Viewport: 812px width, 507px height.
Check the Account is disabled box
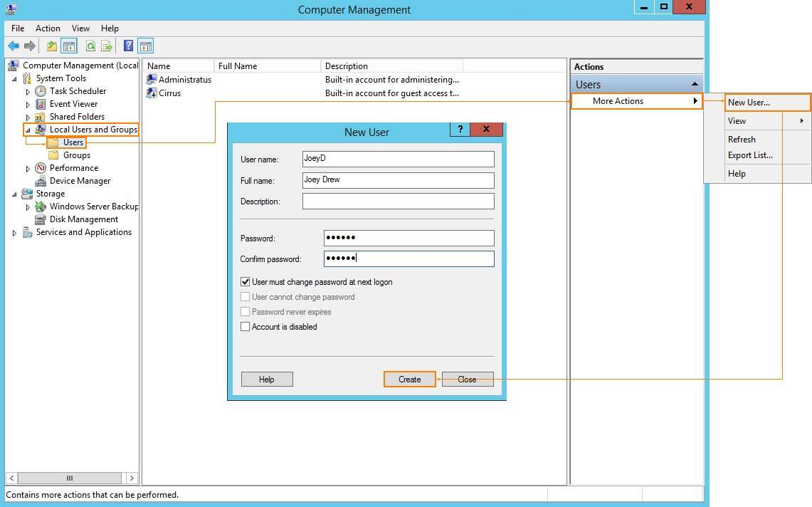pos(246,327)
